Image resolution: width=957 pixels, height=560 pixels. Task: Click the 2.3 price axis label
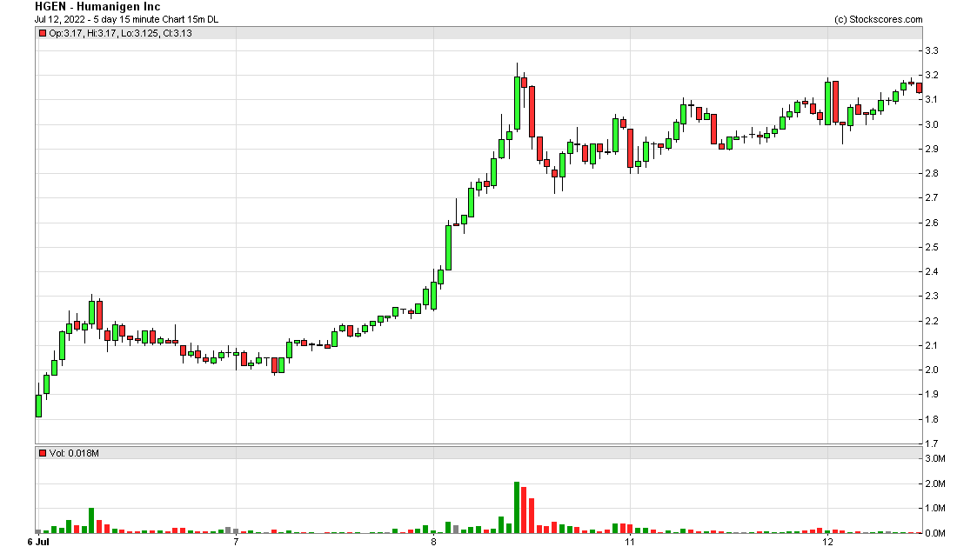tap(932, 296)
